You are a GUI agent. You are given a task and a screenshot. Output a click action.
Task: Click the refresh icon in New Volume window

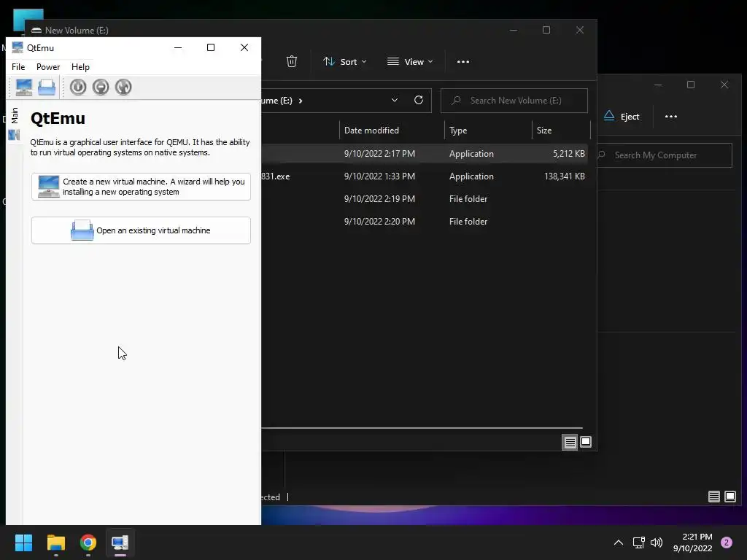[419, 100]
